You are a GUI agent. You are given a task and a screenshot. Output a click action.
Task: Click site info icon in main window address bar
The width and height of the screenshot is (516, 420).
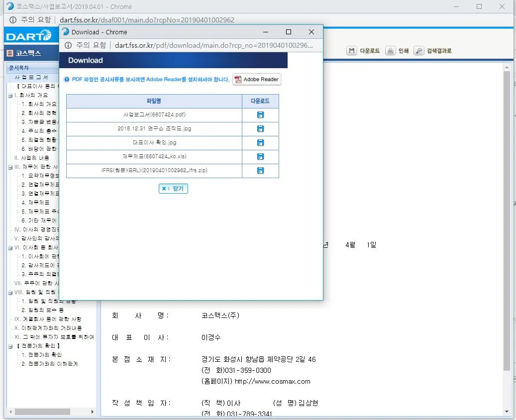click(x=13, y=20)
